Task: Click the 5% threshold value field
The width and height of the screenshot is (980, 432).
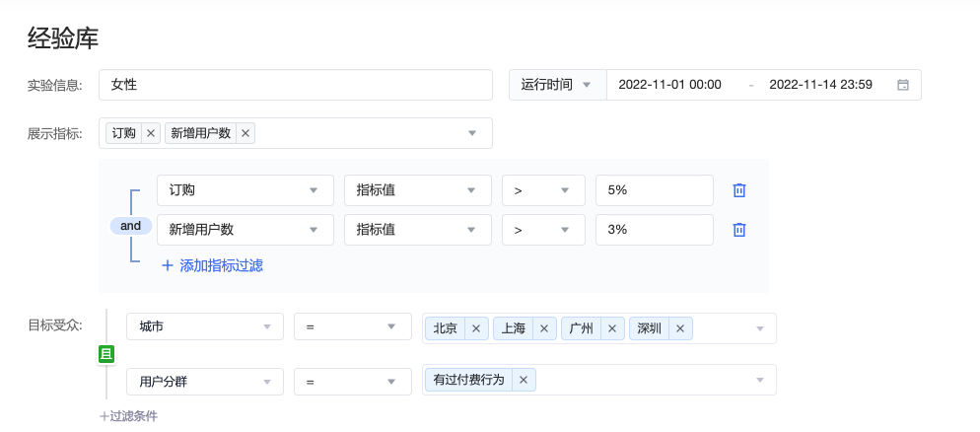Action: click(654, 190)
